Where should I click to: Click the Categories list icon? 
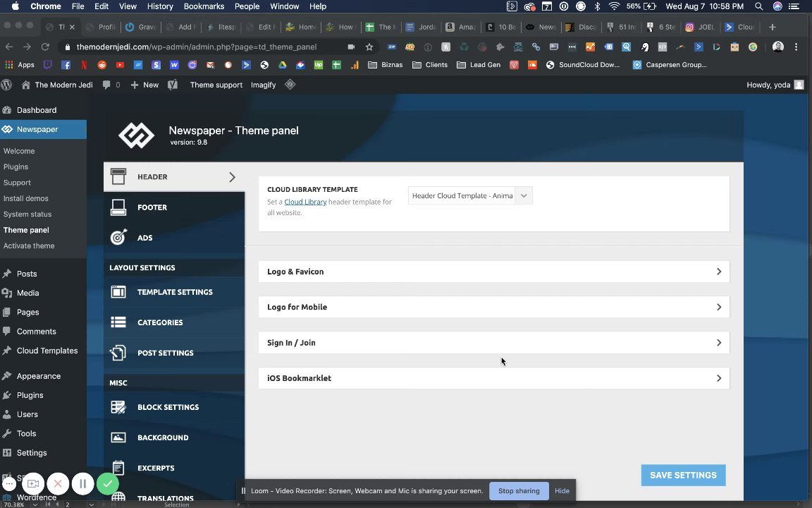point(118,322)
